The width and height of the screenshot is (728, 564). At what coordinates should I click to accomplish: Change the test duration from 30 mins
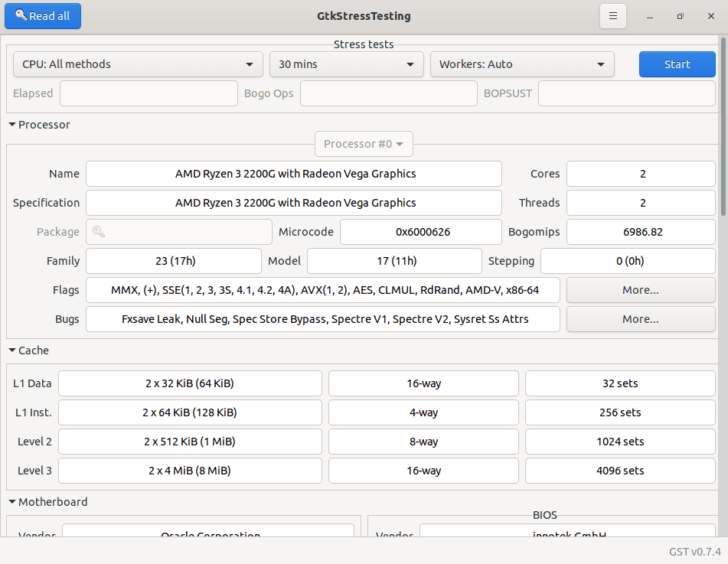346,64
